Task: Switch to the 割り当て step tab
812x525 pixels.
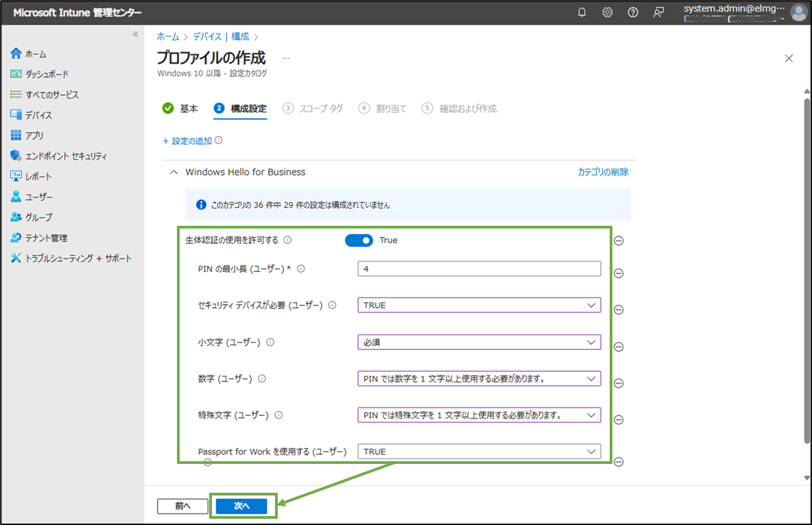Action: pyautogui.click(x=383, y=108)
